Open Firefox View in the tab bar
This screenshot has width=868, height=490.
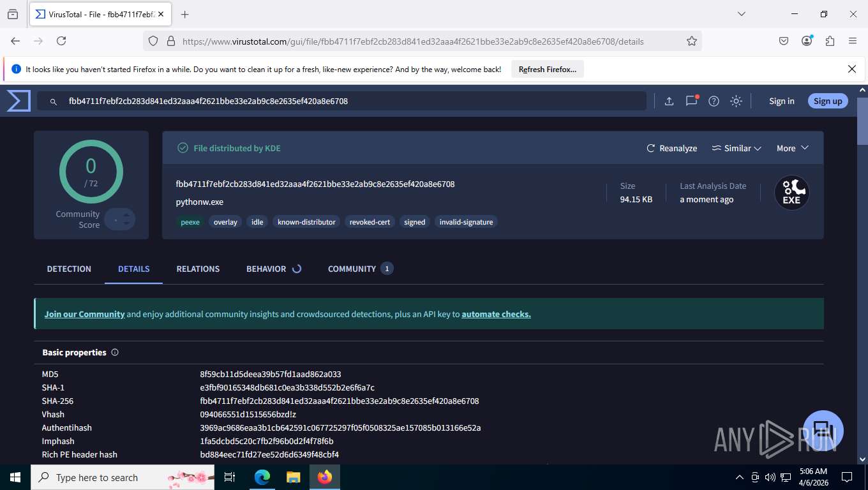tap(13, 14)
